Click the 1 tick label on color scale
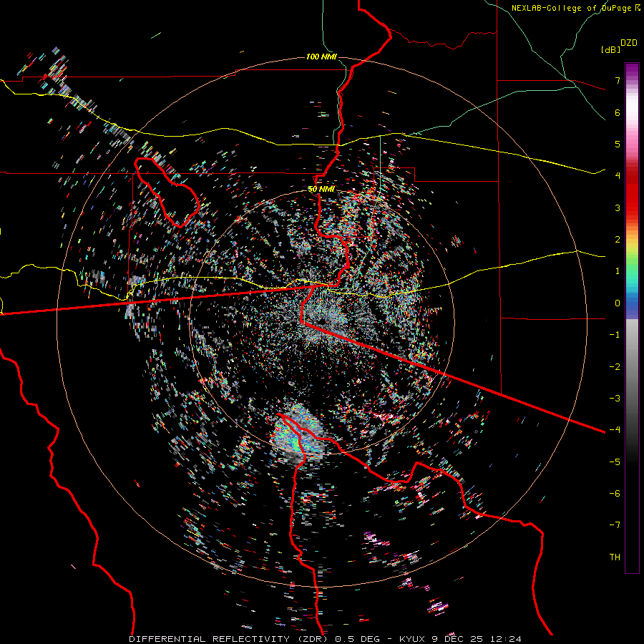Image resolution: width=644 pixels, height=644 pixels. (618, 271)
